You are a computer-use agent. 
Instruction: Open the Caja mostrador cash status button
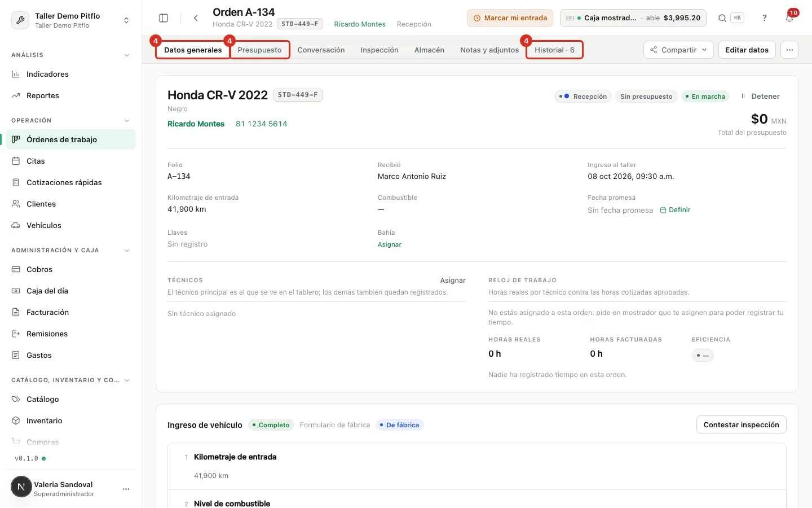pyautogui.click(x=633, y=18)
